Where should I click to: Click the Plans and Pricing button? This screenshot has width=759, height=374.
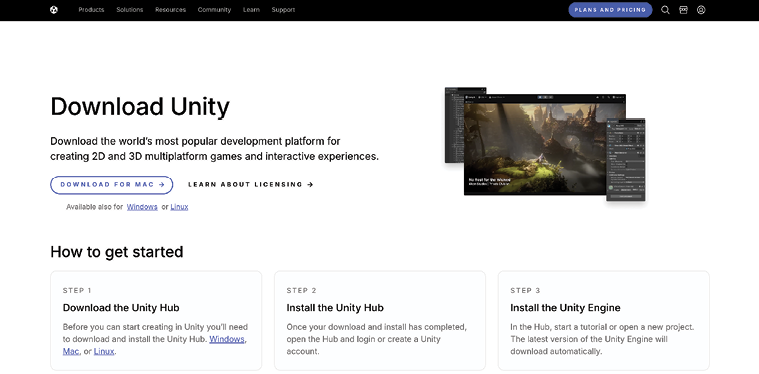(x=610, y=10)
